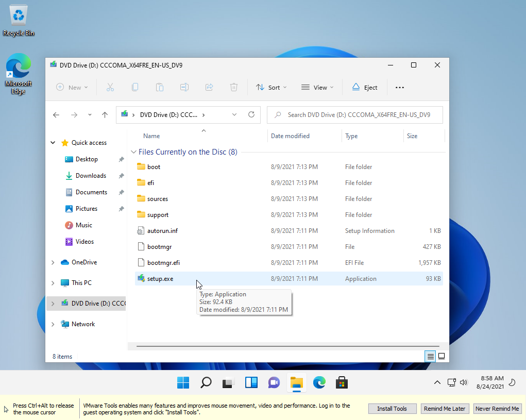Screen dimensions: 526x420
Task: Open the See more ellipsis menu
Action: tap(400, 87)
